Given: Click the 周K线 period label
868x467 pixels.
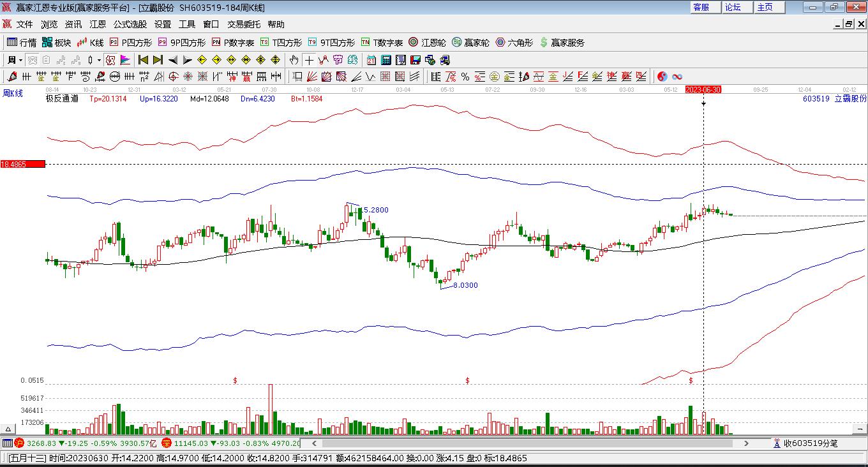Looking at the screenshot, I should tap(13, 94).
